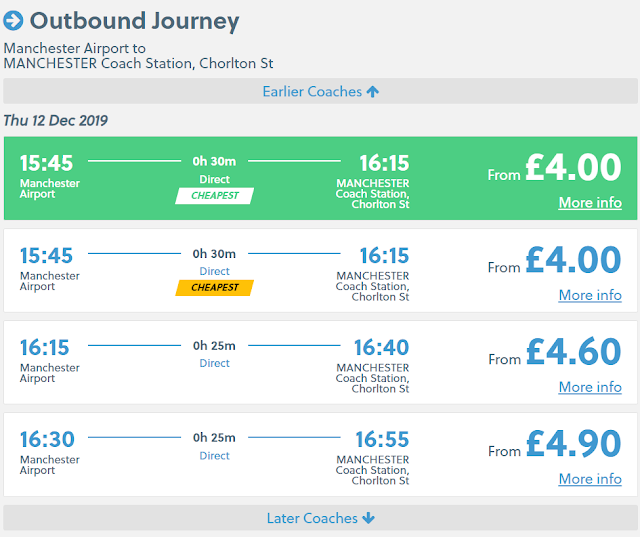
Task: Click the down arrow beside Later Coaches
Action: tap(368, 518)
